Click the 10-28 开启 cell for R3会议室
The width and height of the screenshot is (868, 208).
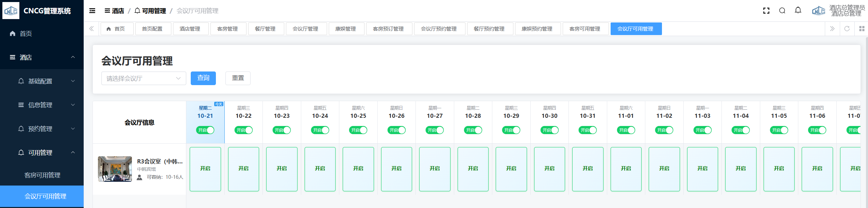click(473, 169)
